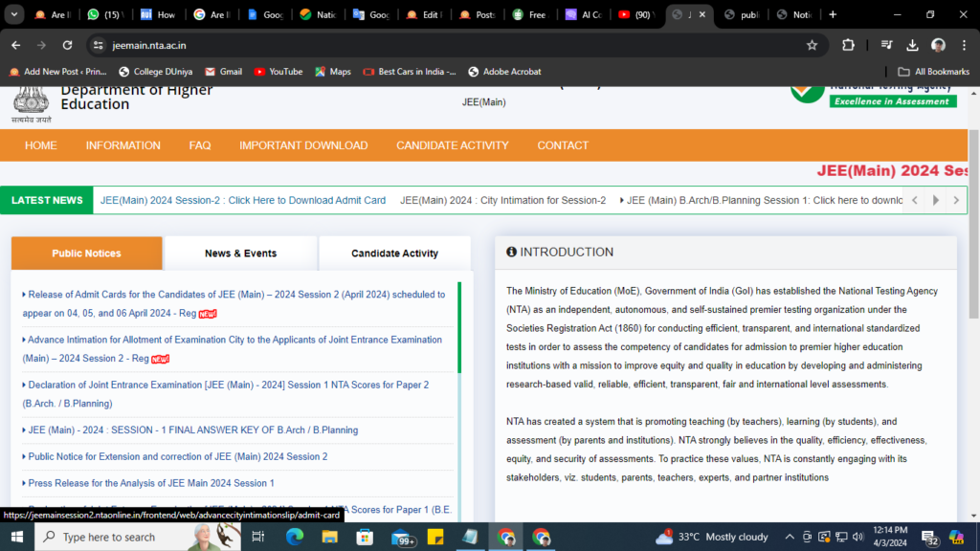Bookmark this page with the star icon
Screen dimensions: 980x551
pos(812,45)
